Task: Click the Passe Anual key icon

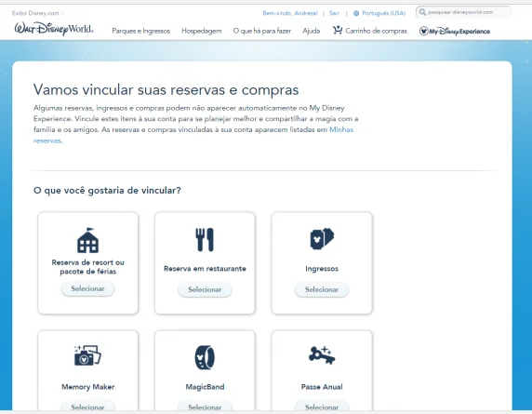Action: coord(322,355)
